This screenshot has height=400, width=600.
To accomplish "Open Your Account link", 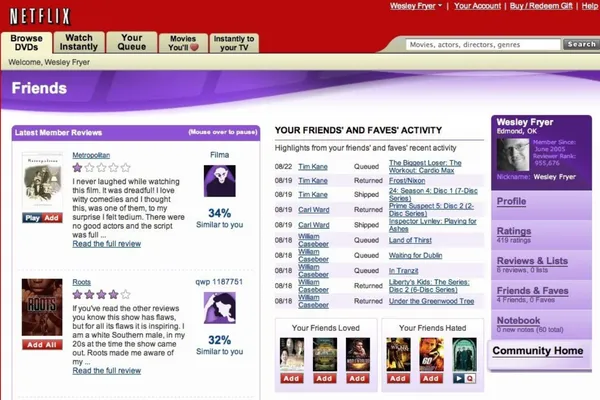I will pos(477,6).
